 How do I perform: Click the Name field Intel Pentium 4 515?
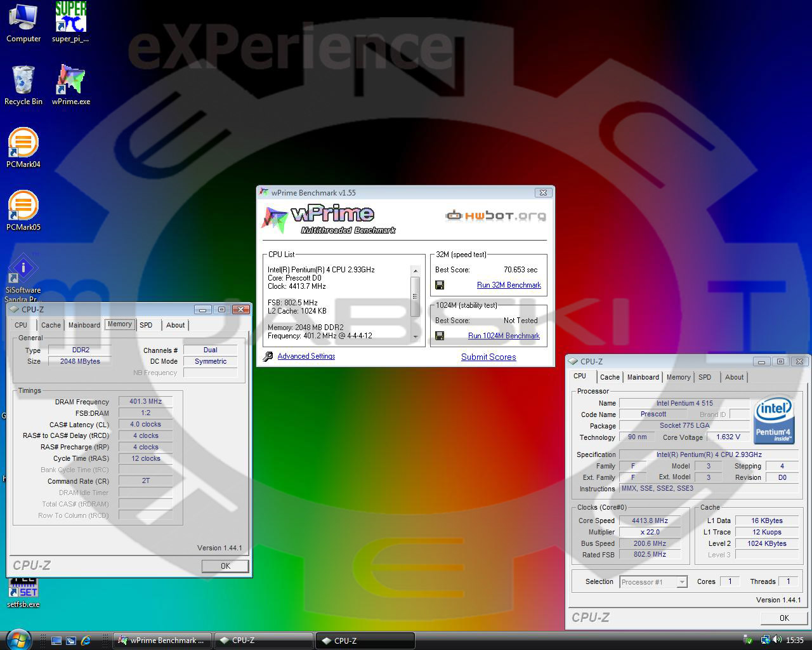pyautogui.click(x=684, y=403)
